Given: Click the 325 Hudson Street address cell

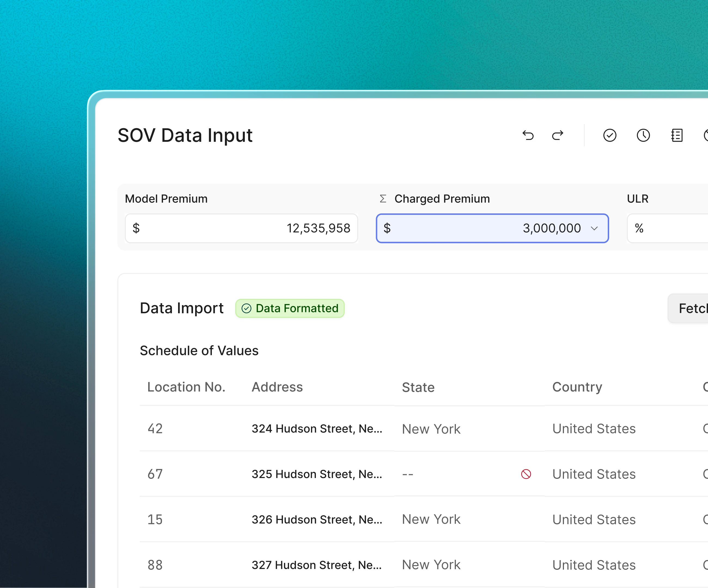Looking at the screenshot, I should point(317,474).
